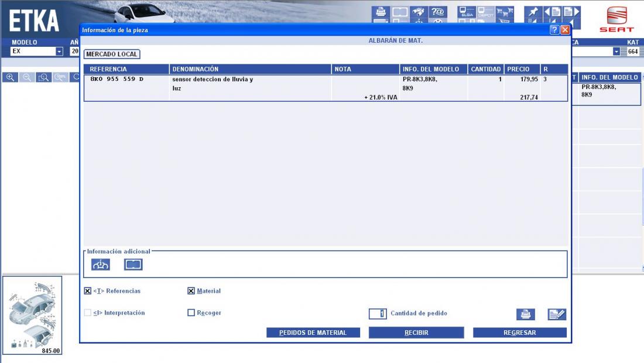Open the 845-00 illustration thumbnail

(x=32, y=316)
